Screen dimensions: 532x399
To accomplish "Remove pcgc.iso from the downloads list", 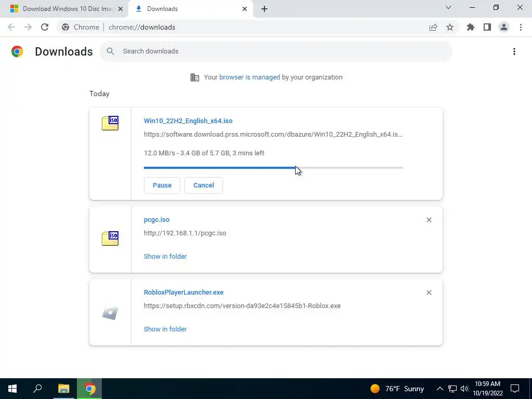I will 429,220.
